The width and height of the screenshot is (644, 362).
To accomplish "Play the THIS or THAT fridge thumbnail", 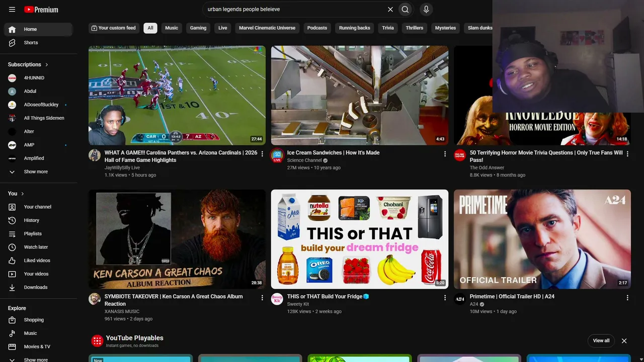I will [360, 239].
